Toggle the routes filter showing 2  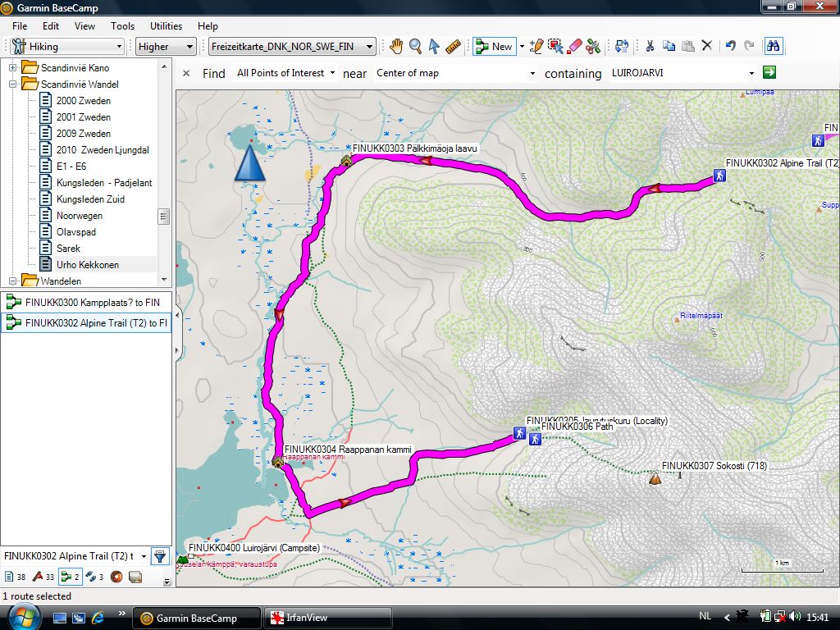(70, 577)
